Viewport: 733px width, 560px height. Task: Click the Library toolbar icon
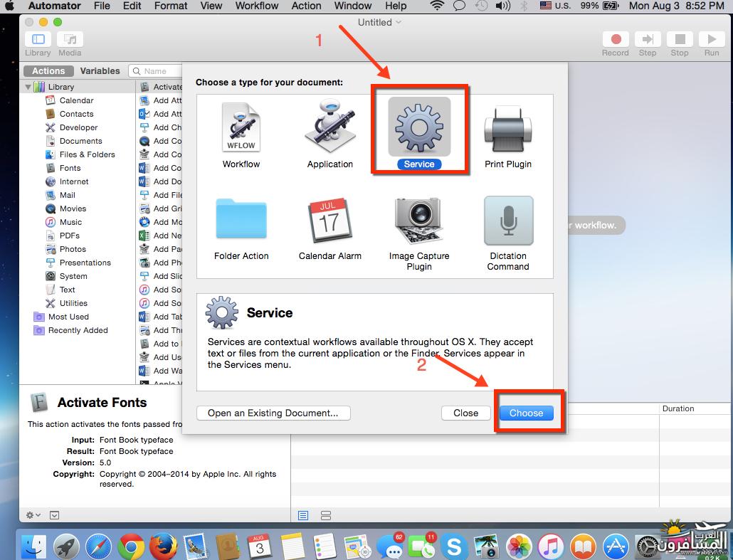[38, 39]
